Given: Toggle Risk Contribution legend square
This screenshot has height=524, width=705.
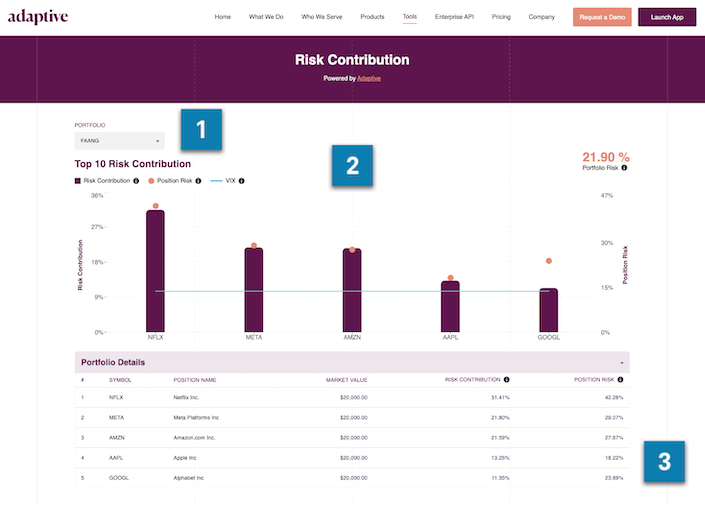Looking at the screenshot, I should click(77, 181).
